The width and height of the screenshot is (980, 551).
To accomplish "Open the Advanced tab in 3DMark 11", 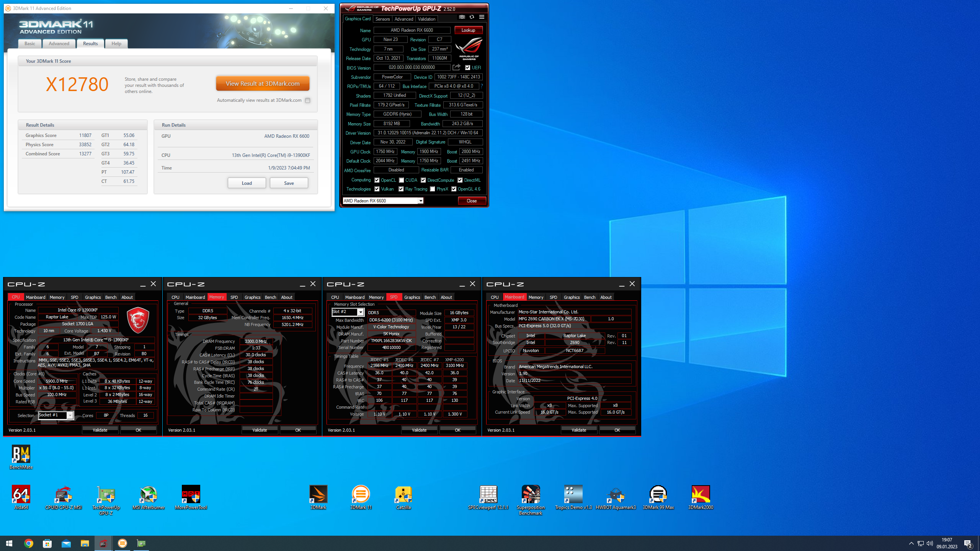I will 59,44.
